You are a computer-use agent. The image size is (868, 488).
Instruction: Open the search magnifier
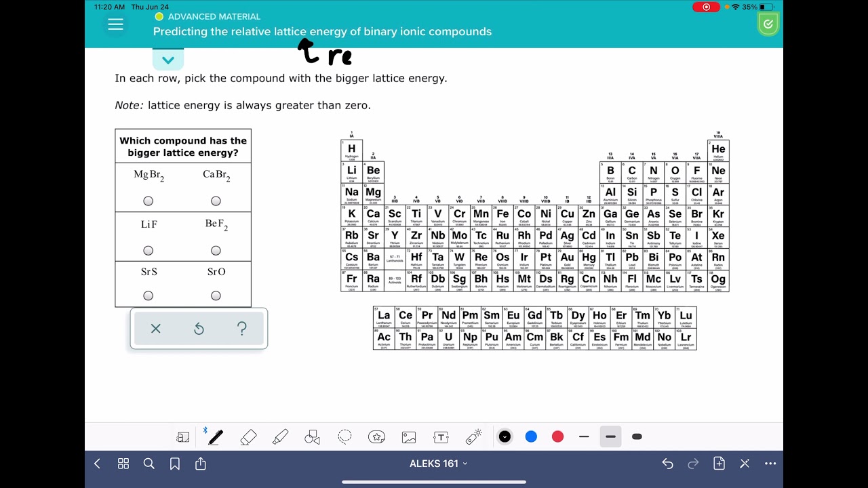tap(149, 464)
